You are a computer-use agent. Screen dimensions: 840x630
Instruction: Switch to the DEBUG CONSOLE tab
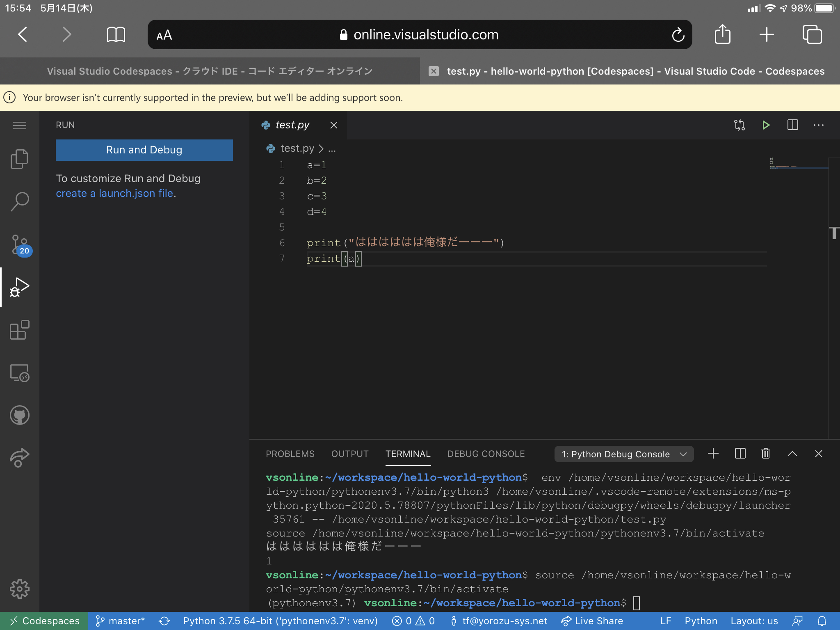[486, 454]
